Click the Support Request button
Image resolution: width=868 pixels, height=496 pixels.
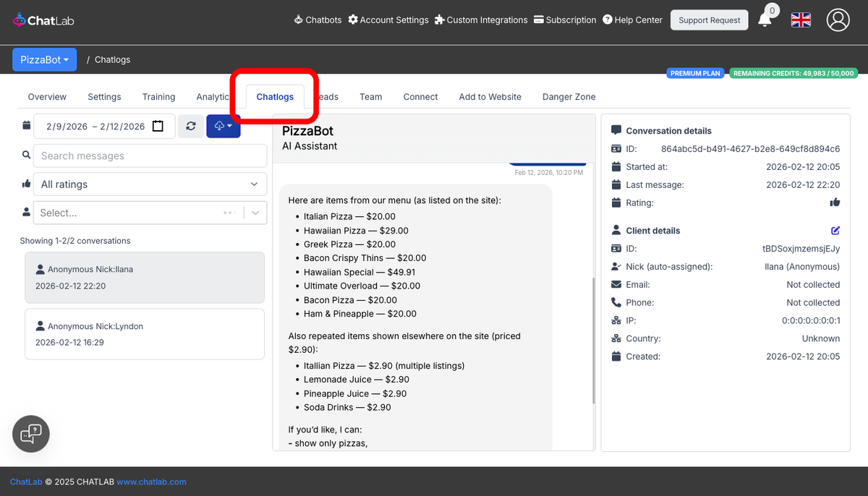tap(709, 20)
